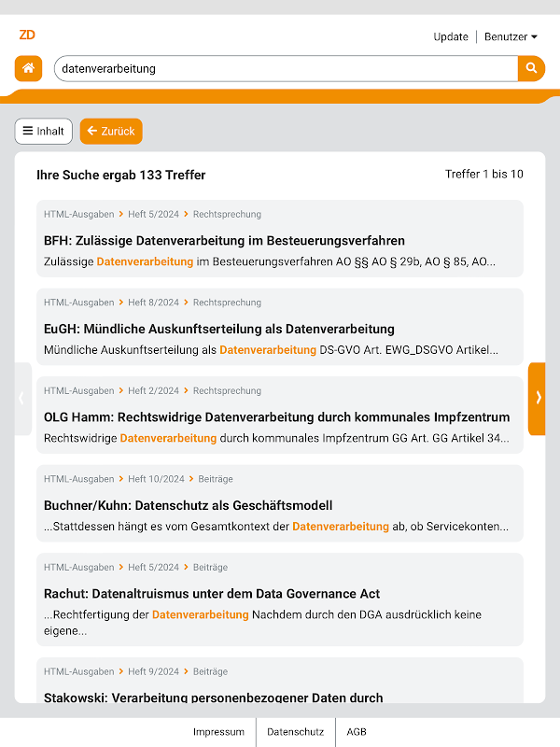Click the previous results page arrow
560x747 pixels.
tap(22, 399)
